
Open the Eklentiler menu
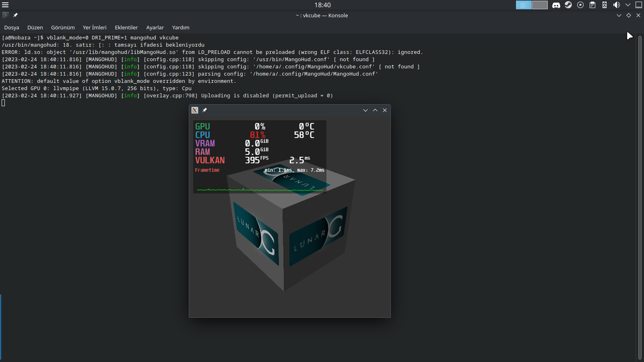coord(126,28)
